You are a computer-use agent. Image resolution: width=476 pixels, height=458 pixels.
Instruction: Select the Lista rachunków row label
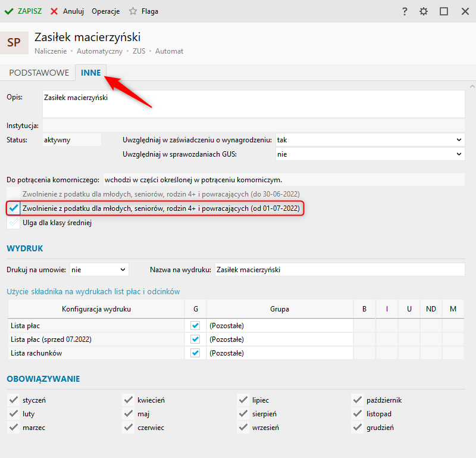click(x=36, y=353)
